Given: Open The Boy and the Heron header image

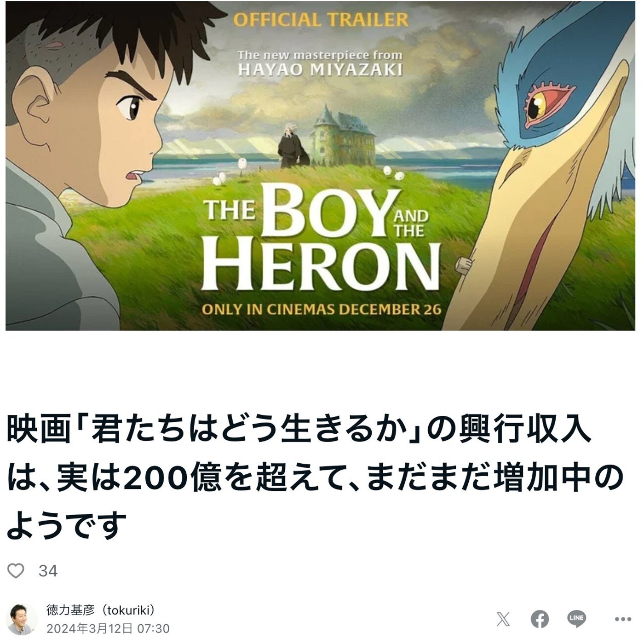Looking at the screenshot, I should (x=321, y=168).
